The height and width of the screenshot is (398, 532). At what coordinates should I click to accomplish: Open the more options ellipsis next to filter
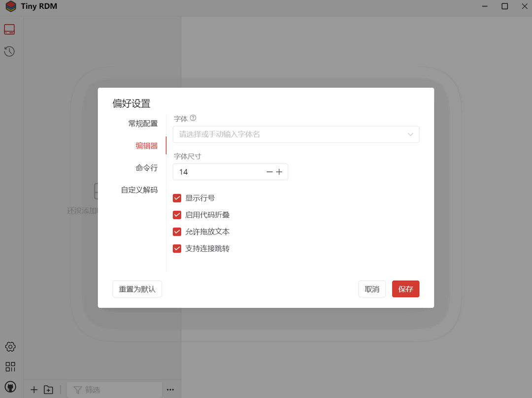point(170,389)
